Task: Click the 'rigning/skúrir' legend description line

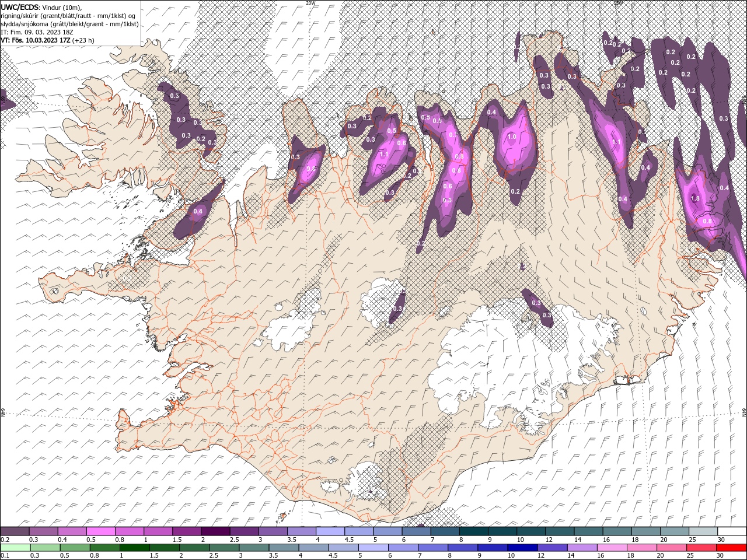Action: click(68, 16)
